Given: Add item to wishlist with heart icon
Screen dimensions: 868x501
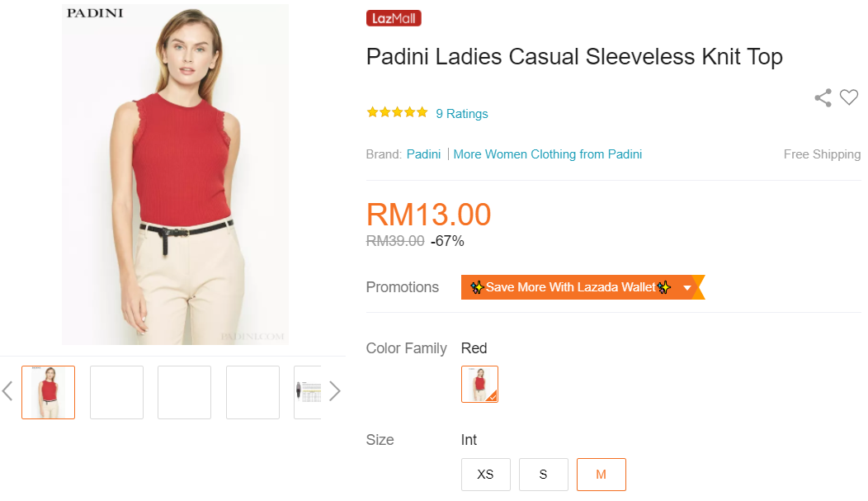Looking at the screenshot, I should click(x=849, y=97).
